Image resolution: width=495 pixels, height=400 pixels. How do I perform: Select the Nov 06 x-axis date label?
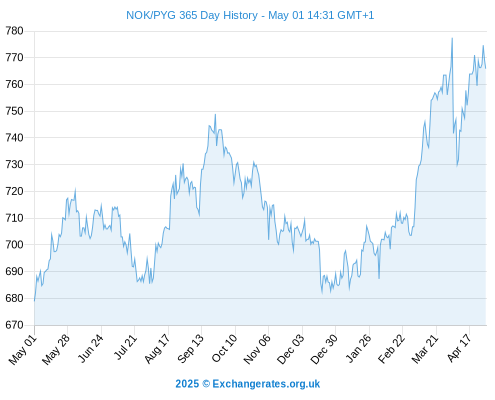point(257,349)
